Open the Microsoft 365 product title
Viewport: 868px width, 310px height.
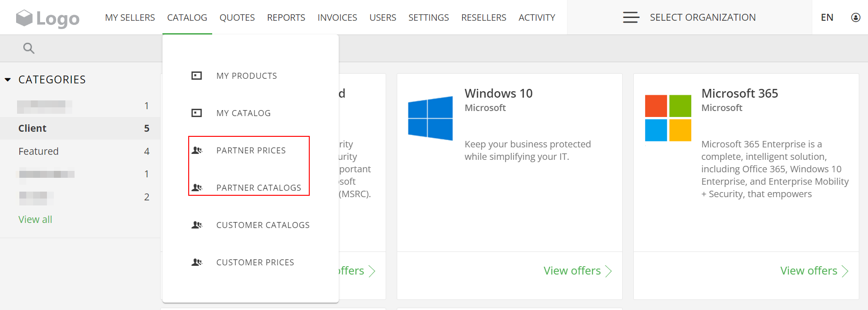click(x=740, y=93)
